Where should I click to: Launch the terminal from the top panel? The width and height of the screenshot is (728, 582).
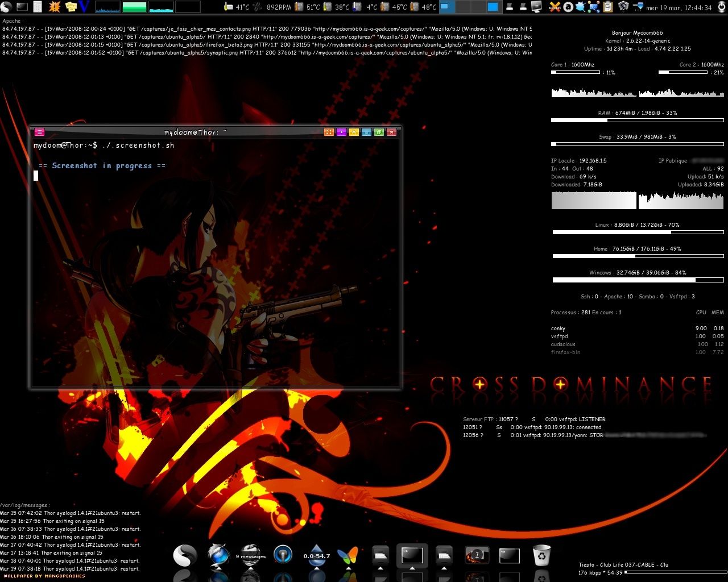point(22,7)
